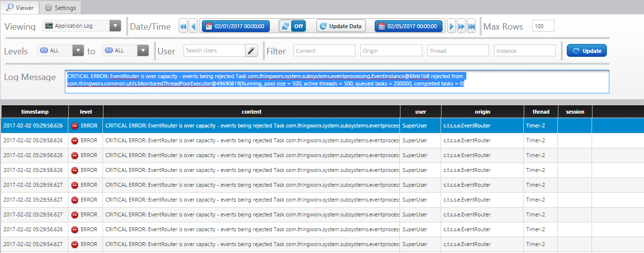Sort by the timestamp column header
The width and height of the screenshot is (644, 253).
point(35,112)
